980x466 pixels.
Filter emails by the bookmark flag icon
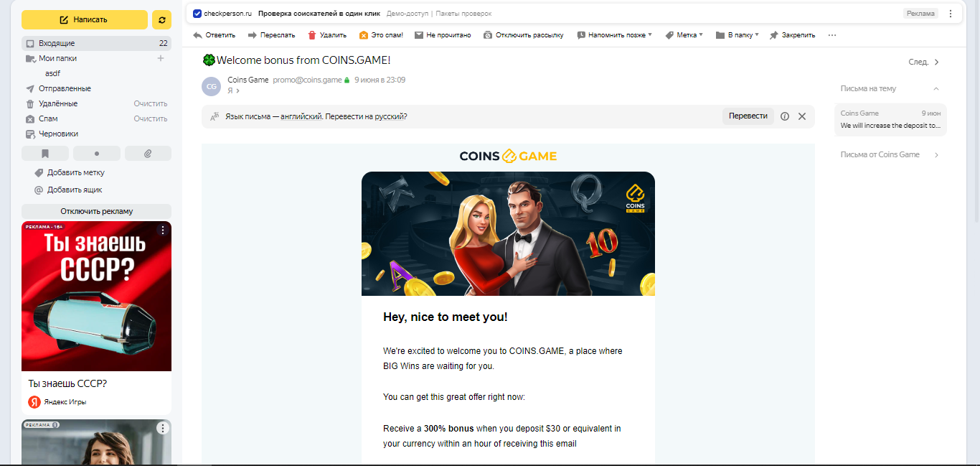(45, 153)
